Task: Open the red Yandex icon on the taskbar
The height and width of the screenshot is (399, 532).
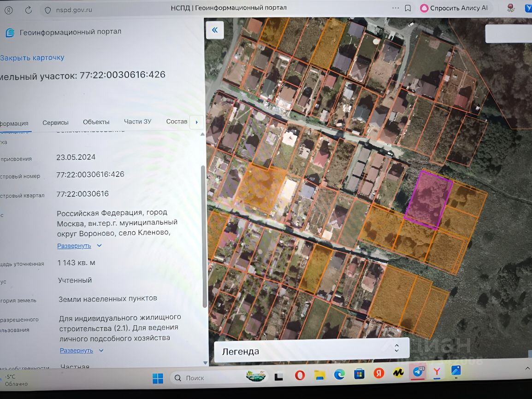Action: click(378, 373)
